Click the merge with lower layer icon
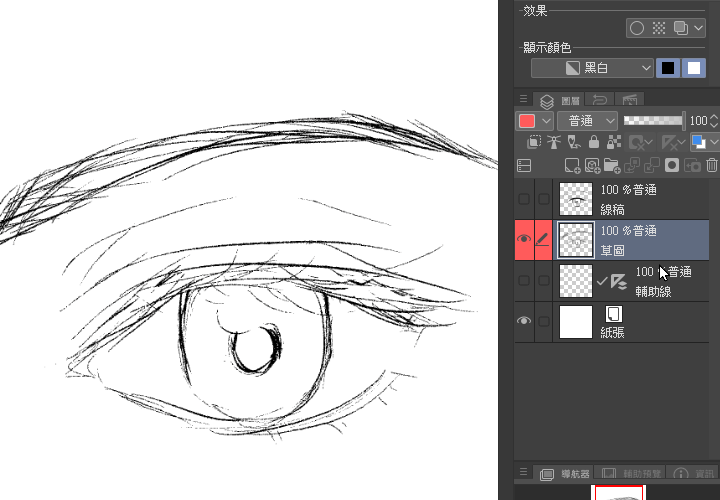This screenshot has height=500, width=720. (652, 165)
